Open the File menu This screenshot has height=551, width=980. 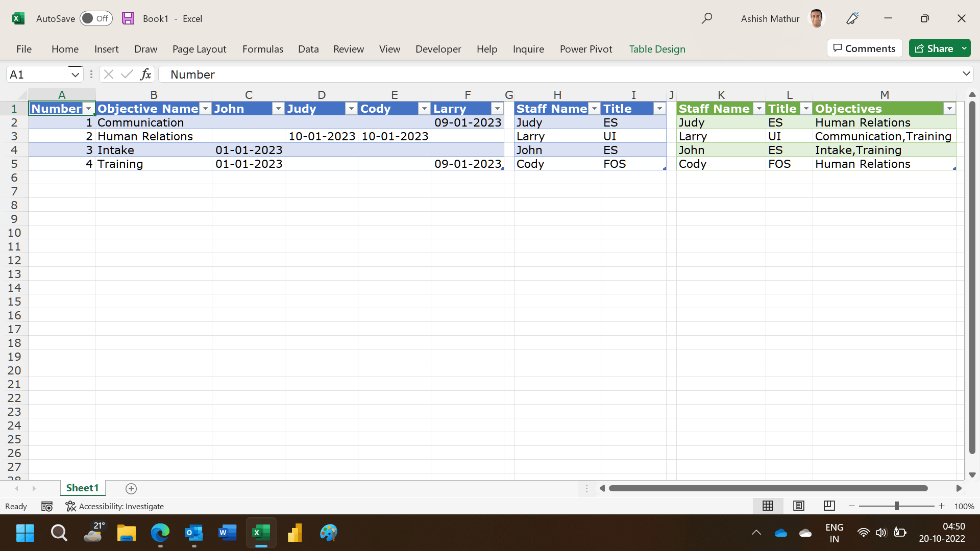coord(24,49)
